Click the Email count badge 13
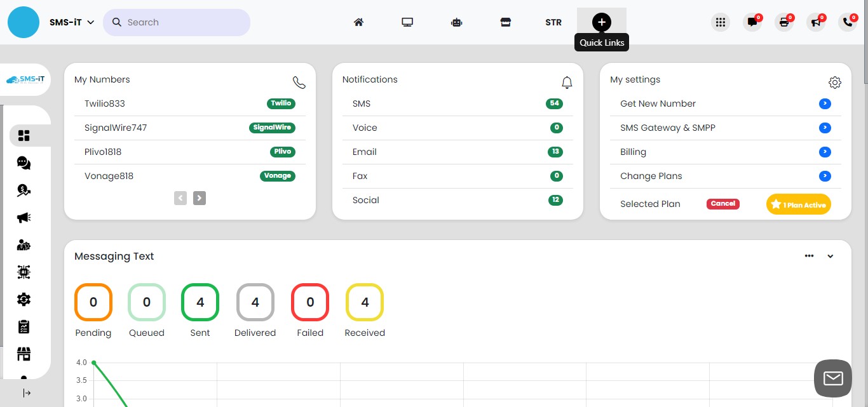Screen dimensions: 868x407 click(x=555, y=152)
